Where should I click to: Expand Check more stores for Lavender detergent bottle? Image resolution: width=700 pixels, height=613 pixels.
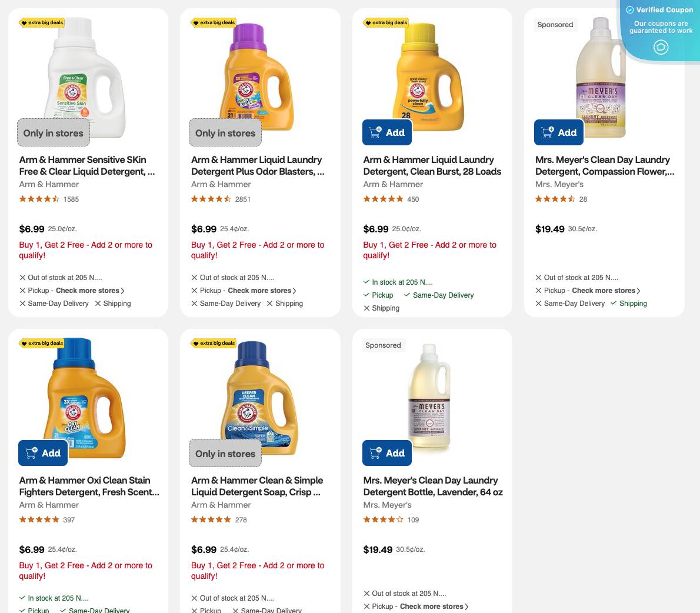pos(434,606)
